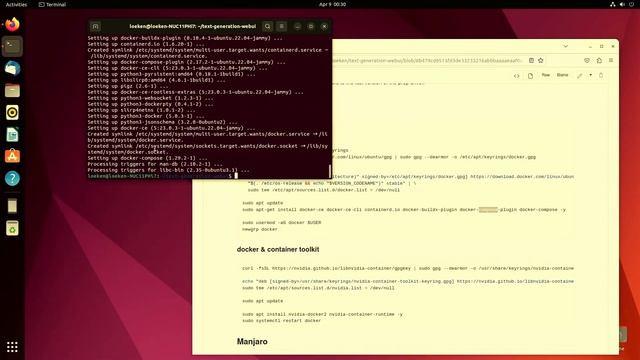Click the 'docker & container toolkit' heading
640x360 pixels.
click(278, 249)
